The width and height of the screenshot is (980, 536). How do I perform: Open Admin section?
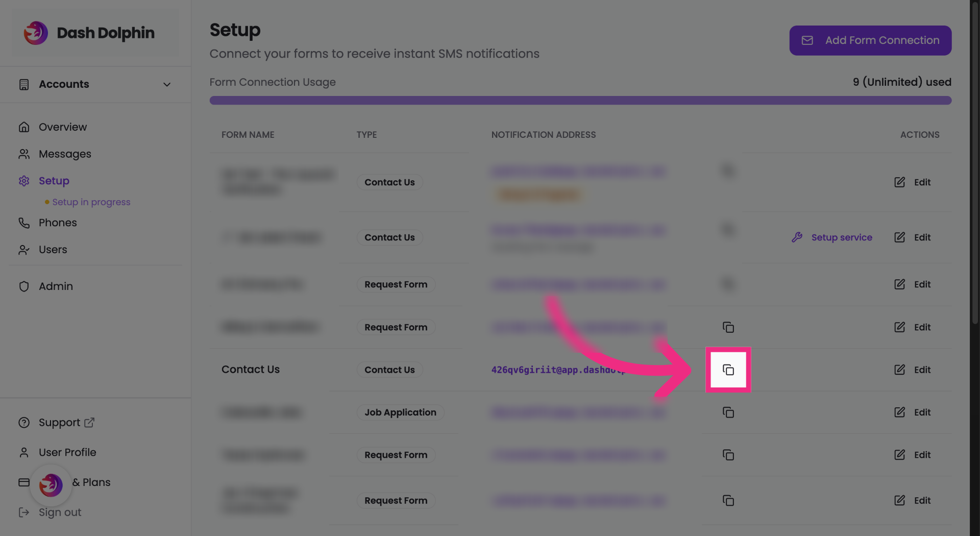(x=56, y=287)
